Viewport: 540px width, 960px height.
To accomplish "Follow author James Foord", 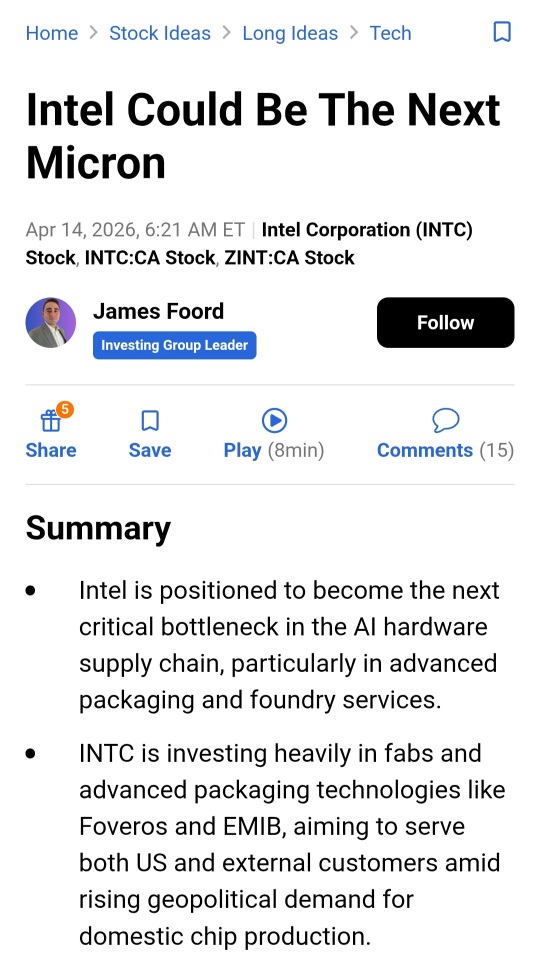I will [446, 323].
